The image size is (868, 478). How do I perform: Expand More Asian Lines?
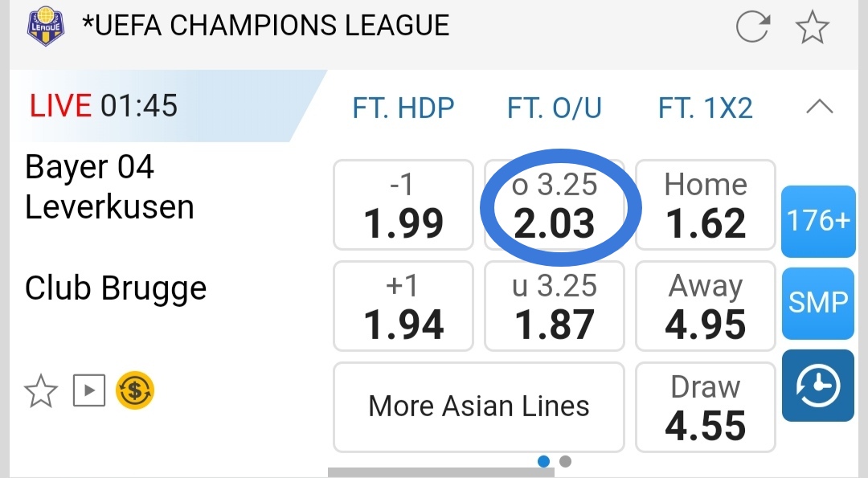coord(479,407)
